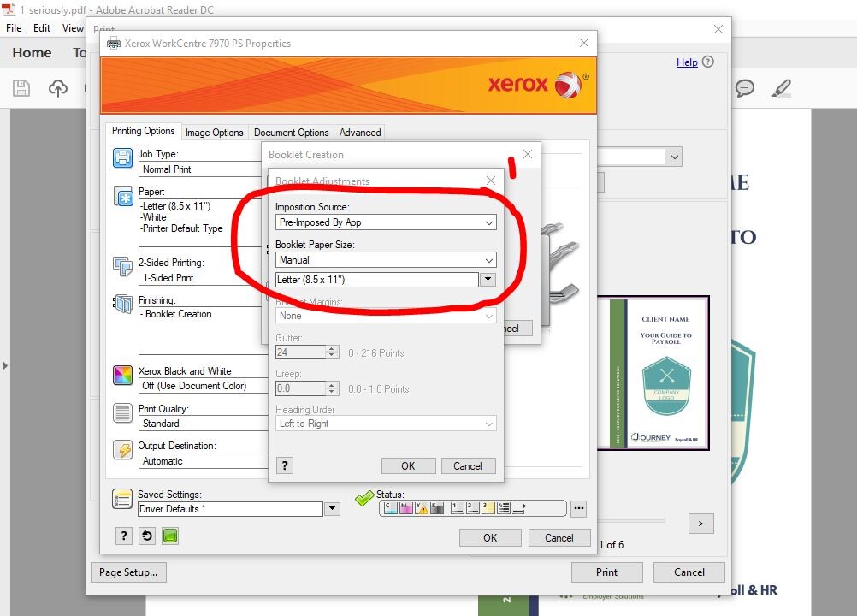Image resolution: width=857 pixels, height=616 pixels.
Task: Open the Booklet Paper Size Manual dropdown
Action: pyautogui.click(x=386, y=260)
